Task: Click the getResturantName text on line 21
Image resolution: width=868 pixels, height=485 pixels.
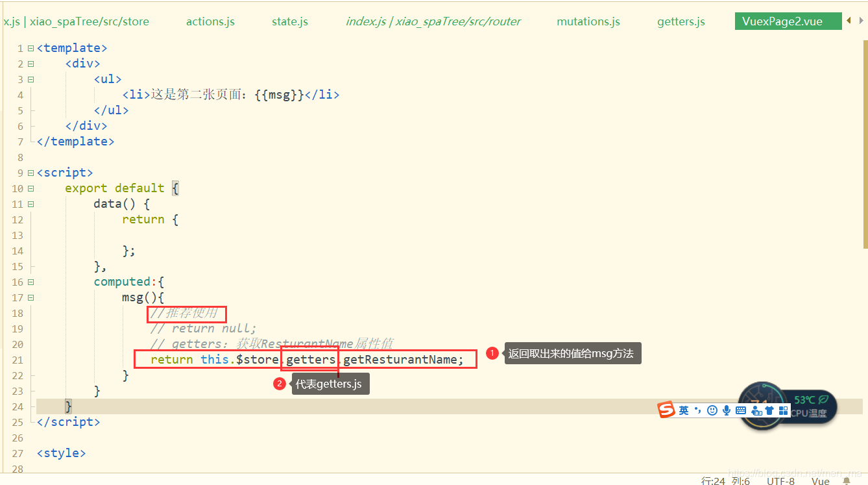Action: click(x=400, y=360)
